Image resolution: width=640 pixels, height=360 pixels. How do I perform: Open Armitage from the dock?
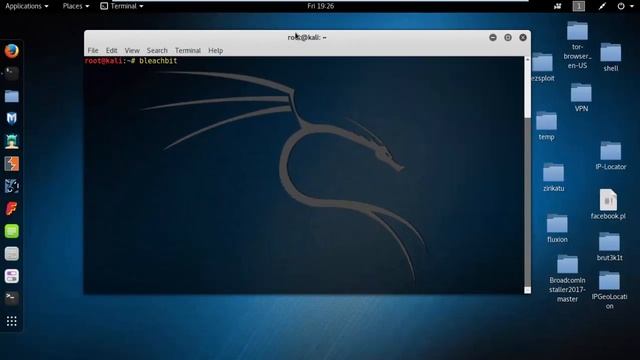coord(12,141)
